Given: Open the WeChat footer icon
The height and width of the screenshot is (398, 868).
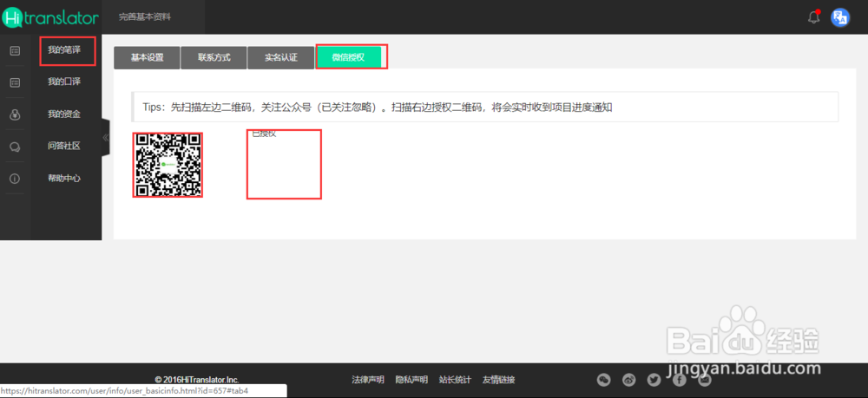Looking at the screenshot, I should pos(604,380).
